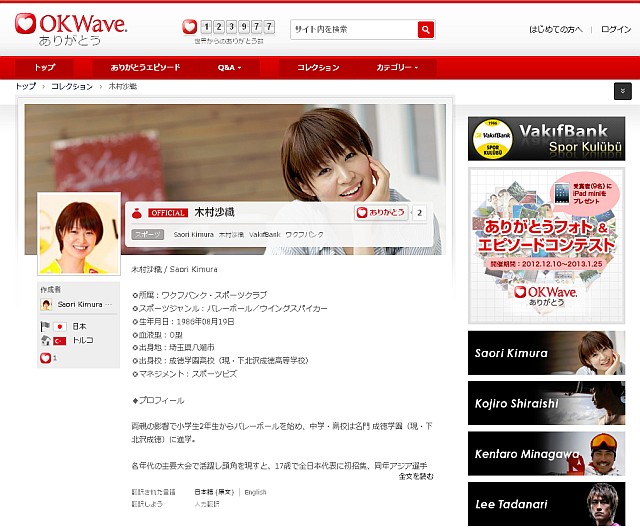Image resolution: width=640 pixels, height=531 pixels.
Task: Click the red search magnifier button
Action: (426, 29)
